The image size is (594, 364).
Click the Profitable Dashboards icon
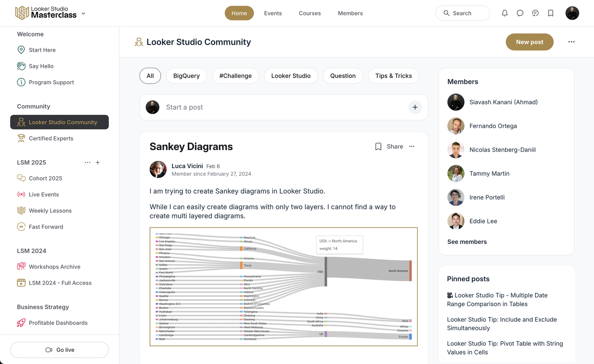coord(21,323)
